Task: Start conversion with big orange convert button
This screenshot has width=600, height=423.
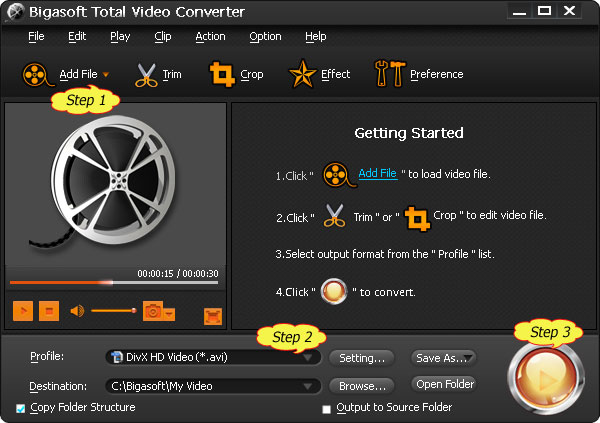Action: click(x=546, y=379)
